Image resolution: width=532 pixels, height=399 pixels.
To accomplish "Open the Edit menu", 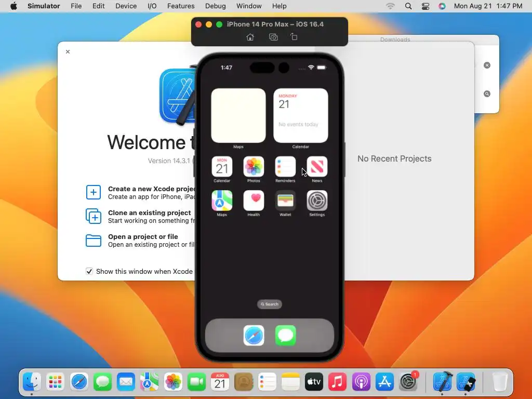I will 98,6.
